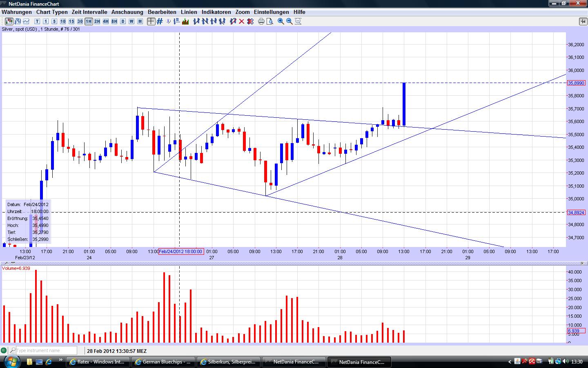
Task: Select the 8H interval button
Action: coord(114,21)
